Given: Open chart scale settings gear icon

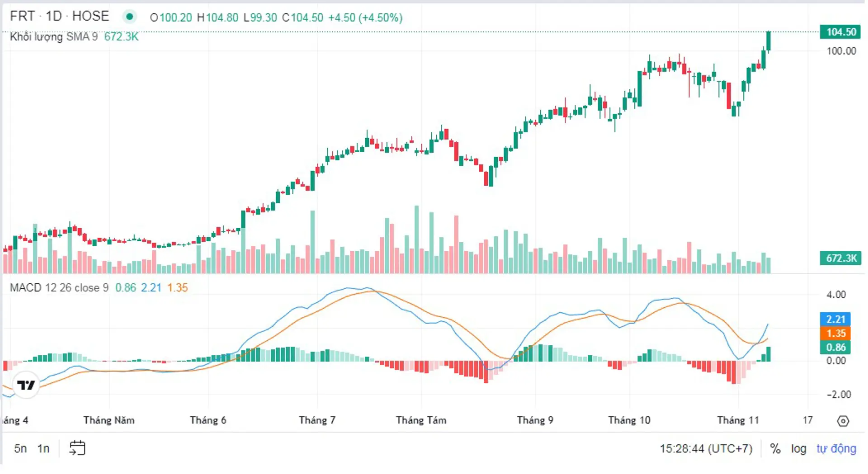Looking at the screenshot, I should (843, 421).
